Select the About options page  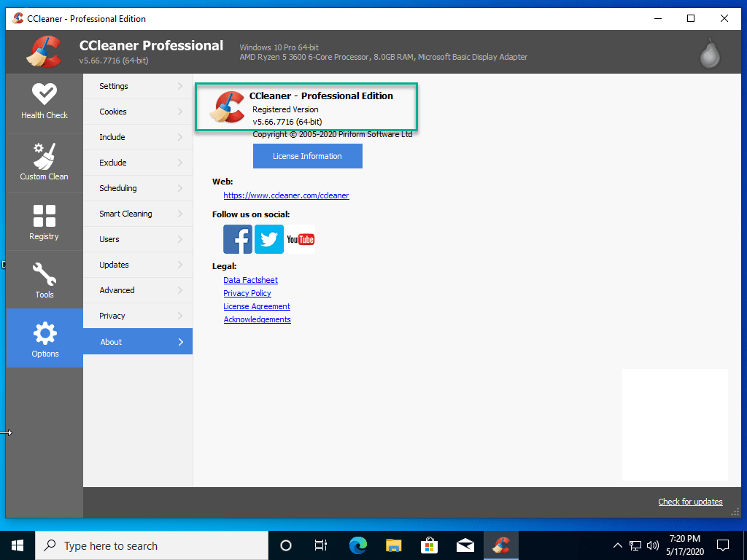[138, 341]
